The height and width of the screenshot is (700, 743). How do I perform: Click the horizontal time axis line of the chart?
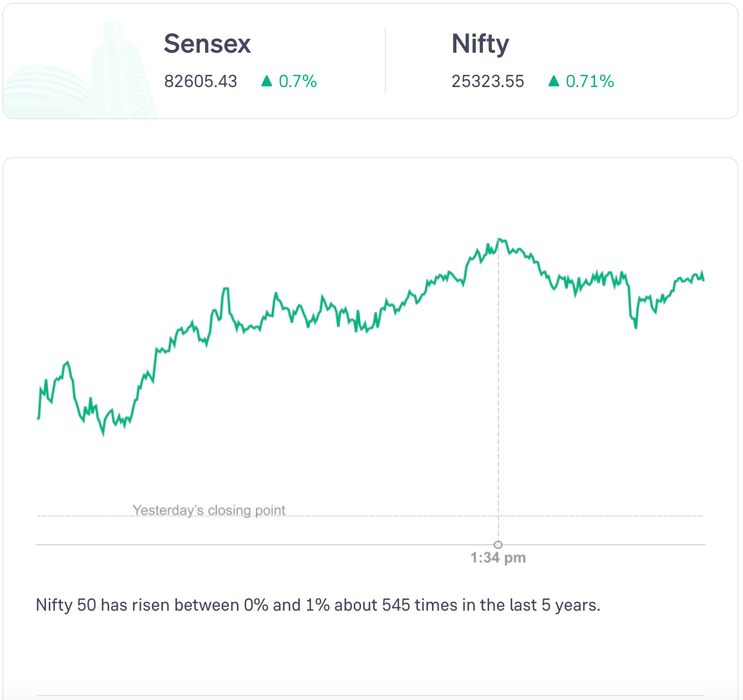tap(277, 545)
